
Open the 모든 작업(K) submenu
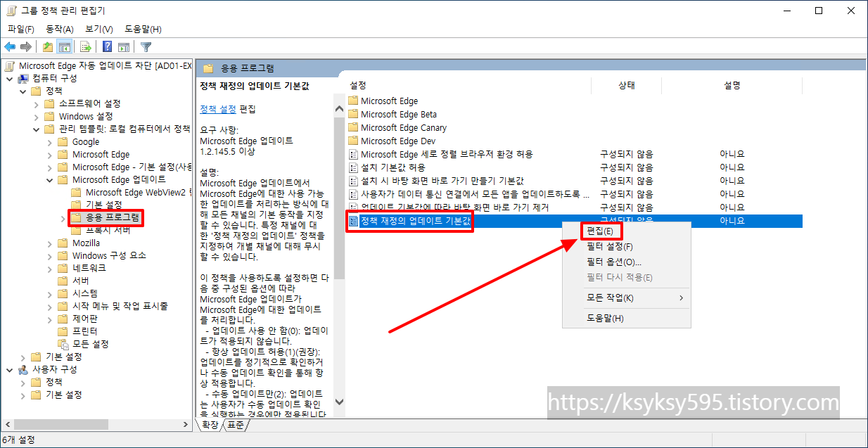coord(627,297)
